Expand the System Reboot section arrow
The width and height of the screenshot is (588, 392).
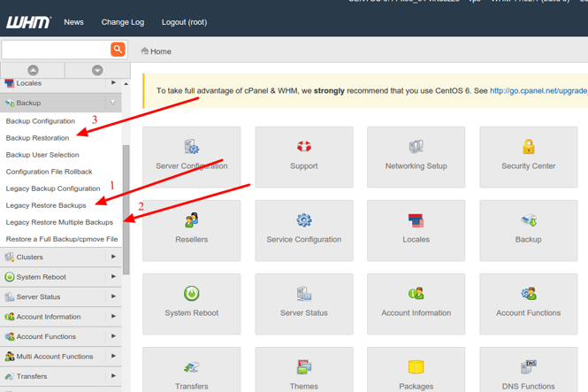(x=113, y=276)
